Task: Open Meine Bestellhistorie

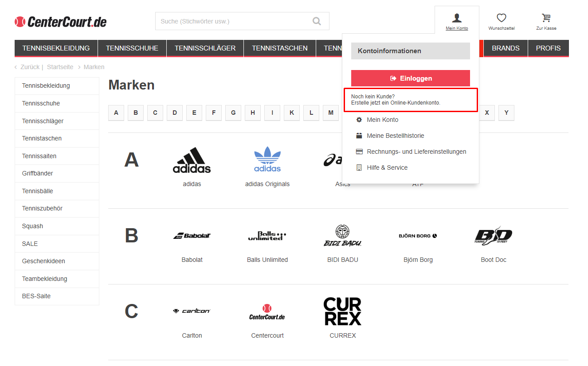Action: pyautogui.click(x=396, y=136)
